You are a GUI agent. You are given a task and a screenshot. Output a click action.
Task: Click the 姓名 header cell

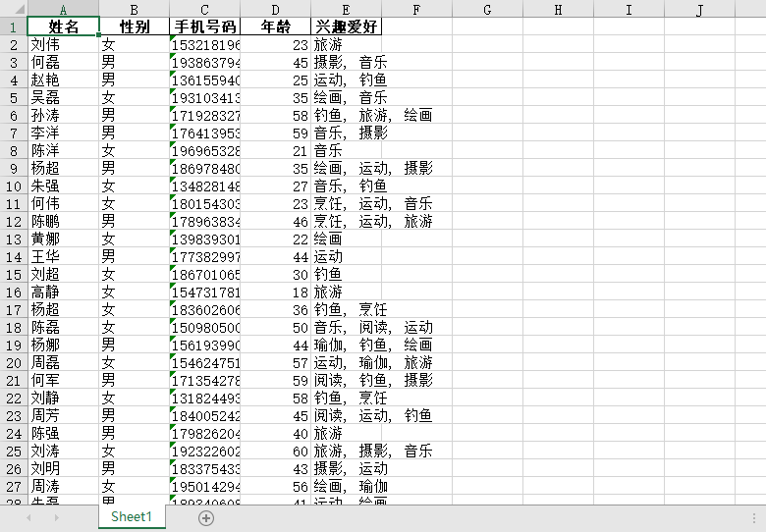click(x=63, y=27)
